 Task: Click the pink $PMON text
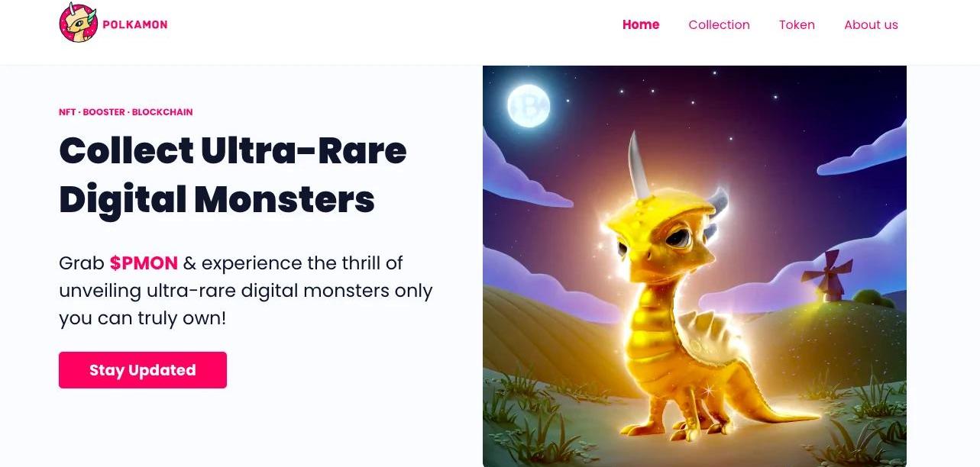click(144, 263)
